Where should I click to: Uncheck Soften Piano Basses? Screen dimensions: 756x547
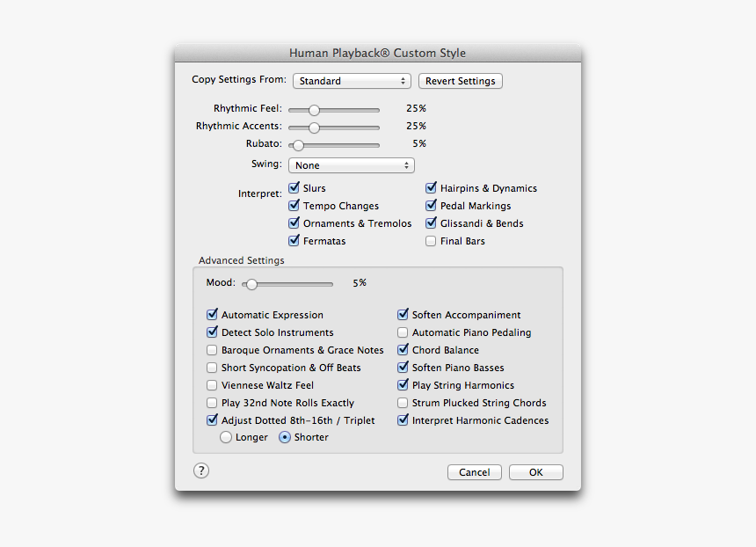(x=403, y=367)
